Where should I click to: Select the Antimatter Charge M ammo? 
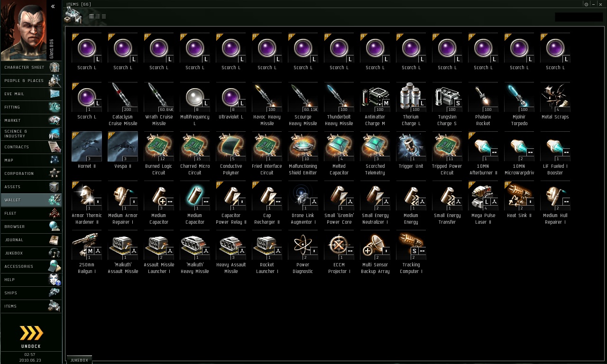coord(375,104)
